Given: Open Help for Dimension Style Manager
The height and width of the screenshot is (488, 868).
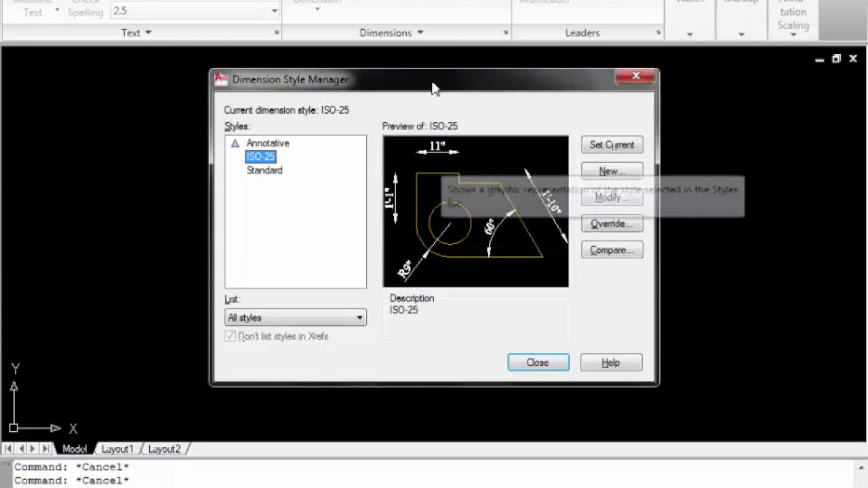Looking at the screenshot, I should click(611, 363).
